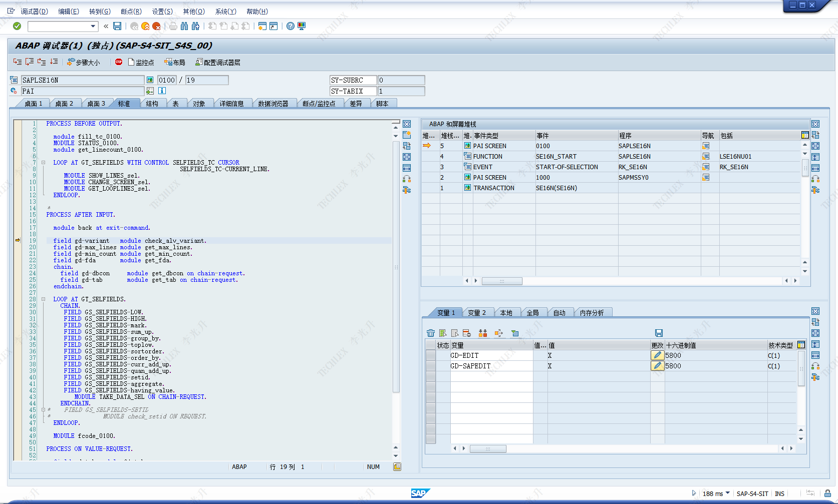Image resolution: width=838 pixels, height=504 pixels.
Task: Click the vertical scrollbar thumb in the variables table
Action: pyautogui.click(x=801, y=368)
